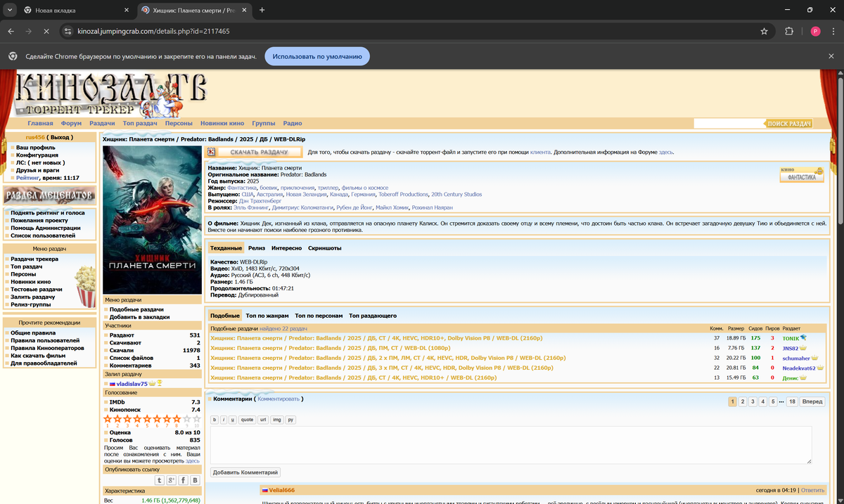Click the 'ру' transliteration button
Screen dimensions: 844x504
click(x=290, y=420)
